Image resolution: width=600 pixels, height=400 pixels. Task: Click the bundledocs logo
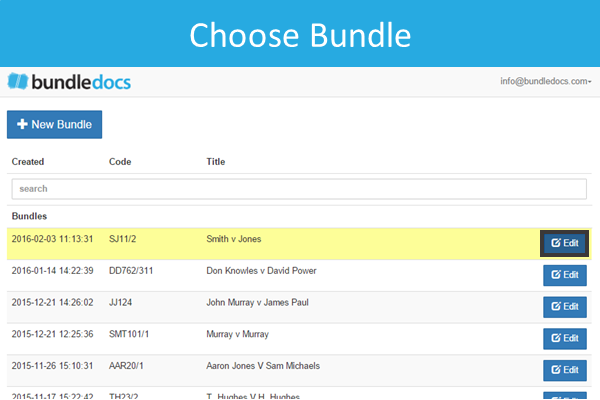click(69, 82)
